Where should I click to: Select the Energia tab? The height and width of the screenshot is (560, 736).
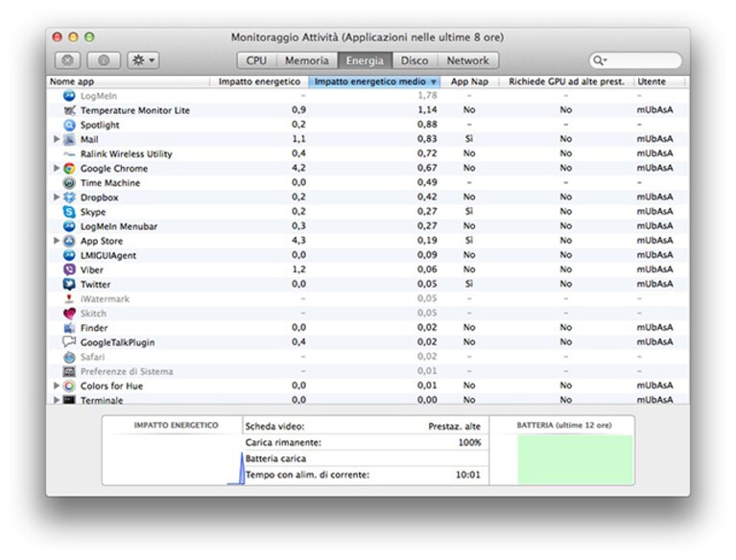pos(365,60)
